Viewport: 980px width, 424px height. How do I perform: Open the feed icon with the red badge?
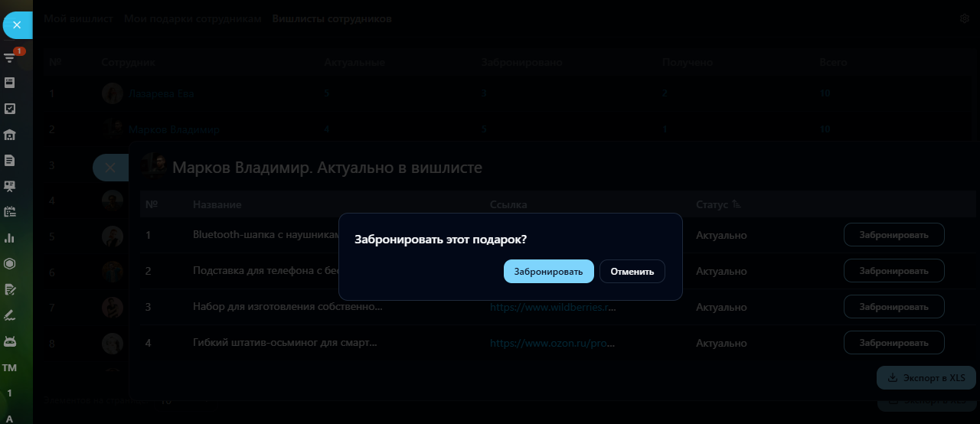coord(10,57)
